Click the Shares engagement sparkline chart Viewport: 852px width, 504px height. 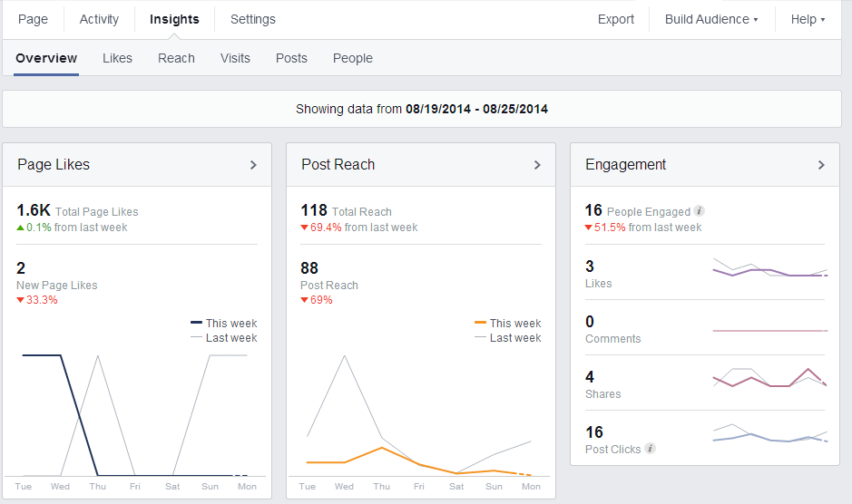point(769,379)
